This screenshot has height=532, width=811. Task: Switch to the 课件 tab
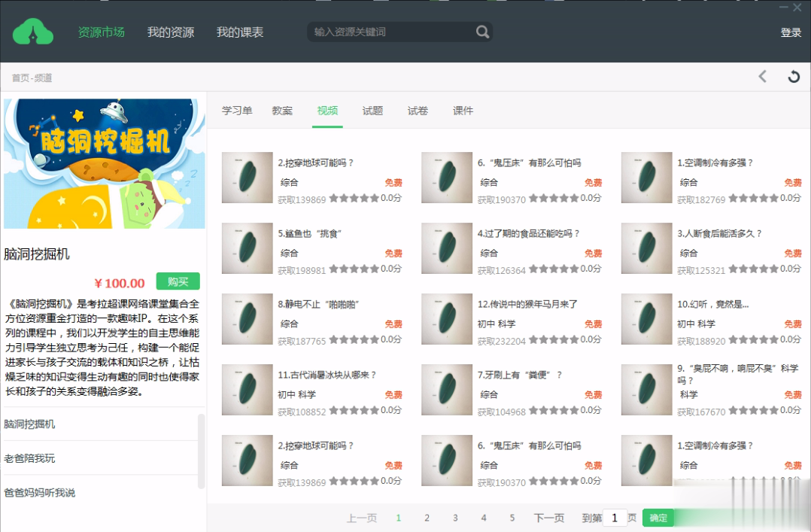pyautogui.click(x=463, y=110)
